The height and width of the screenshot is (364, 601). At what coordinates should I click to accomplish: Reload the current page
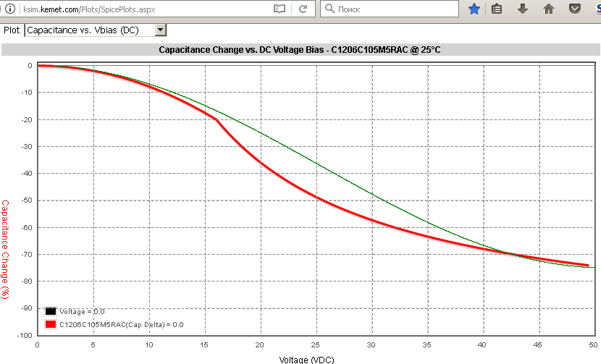[303, 9]
